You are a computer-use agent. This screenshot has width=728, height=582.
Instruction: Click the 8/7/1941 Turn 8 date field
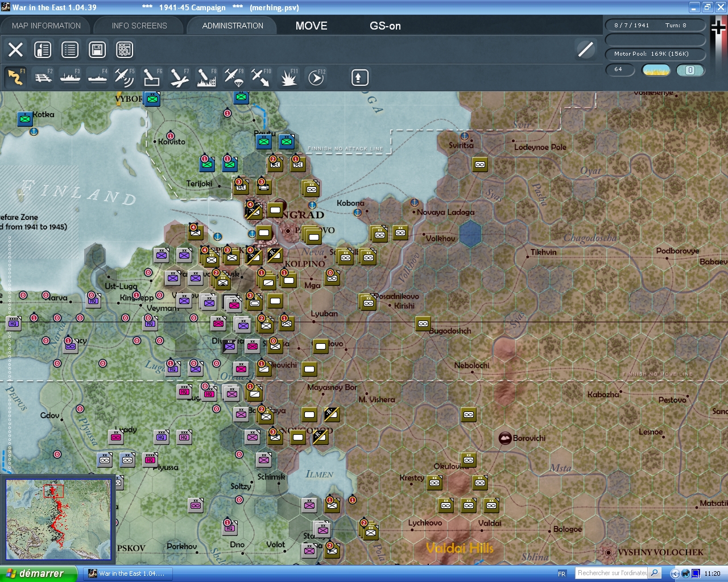coord(655,25)
